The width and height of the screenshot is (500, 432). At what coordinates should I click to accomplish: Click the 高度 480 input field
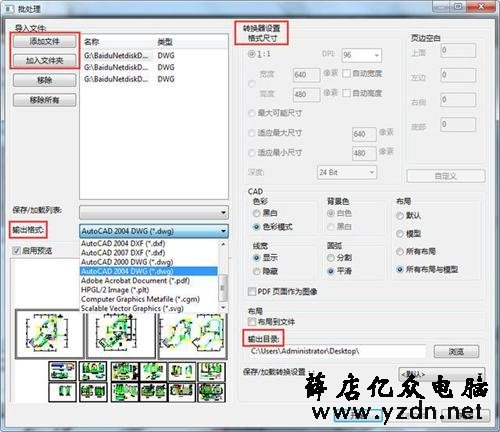pyautogui.click(x=306, y=94)
